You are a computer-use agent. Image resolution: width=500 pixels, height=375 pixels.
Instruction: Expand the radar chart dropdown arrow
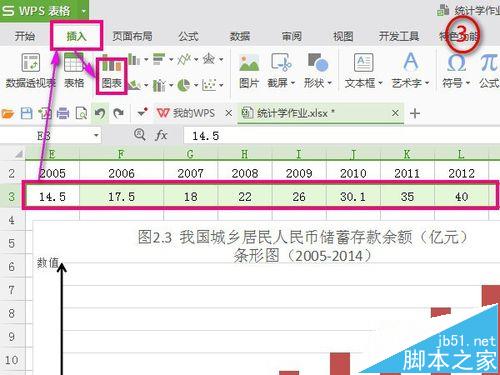coord(221,60)
